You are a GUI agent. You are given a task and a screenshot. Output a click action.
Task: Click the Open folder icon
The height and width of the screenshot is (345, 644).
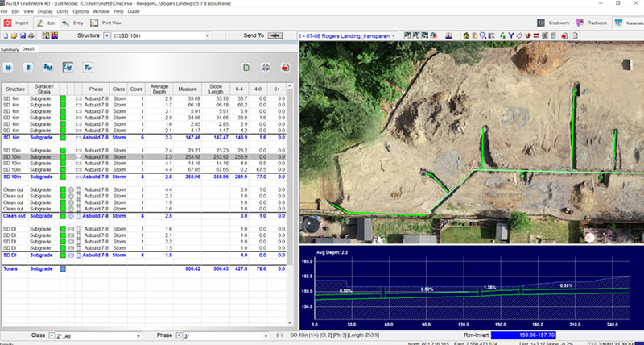(x=14, y=35)
